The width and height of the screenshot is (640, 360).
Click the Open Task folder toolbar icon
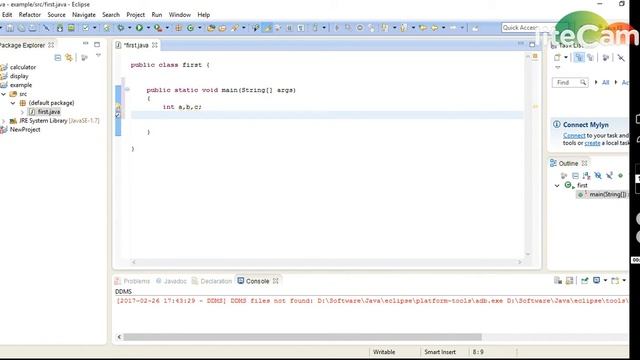(222, 28)
